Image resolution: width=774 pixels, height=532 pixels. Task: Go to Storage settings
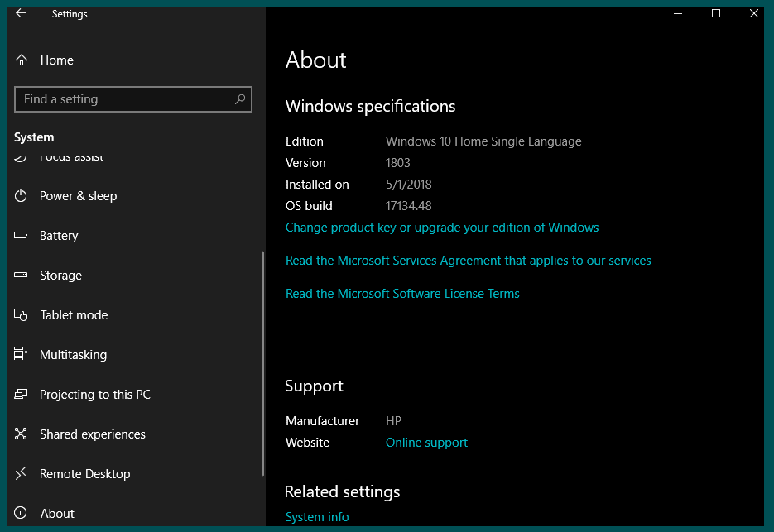click(60, 276)
